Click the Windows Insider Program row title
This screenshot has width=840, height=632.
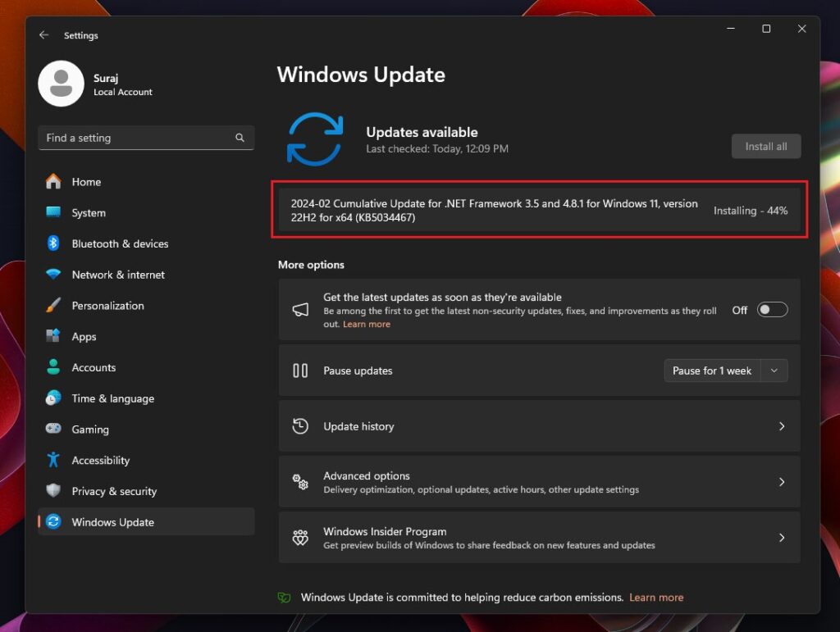[x=385, y=531]
